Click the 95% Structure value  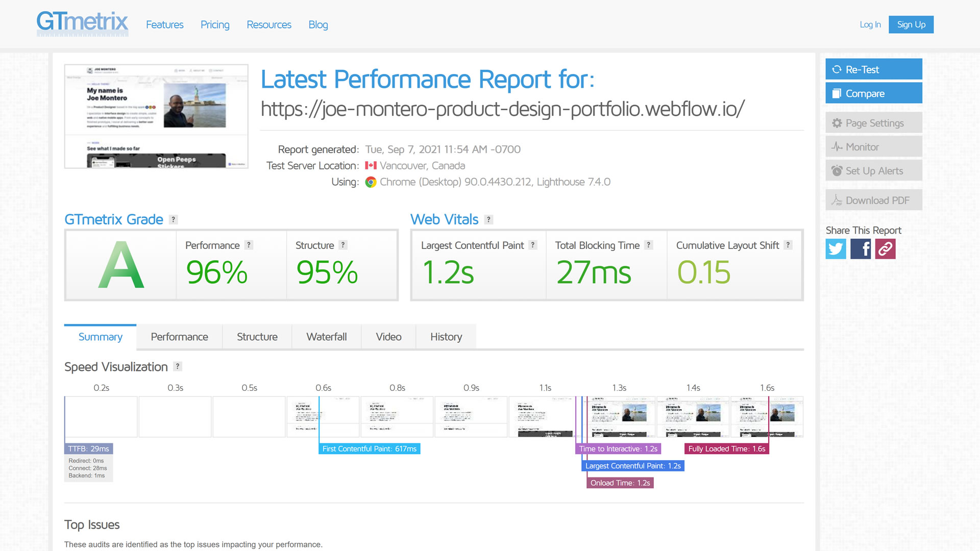327,272
